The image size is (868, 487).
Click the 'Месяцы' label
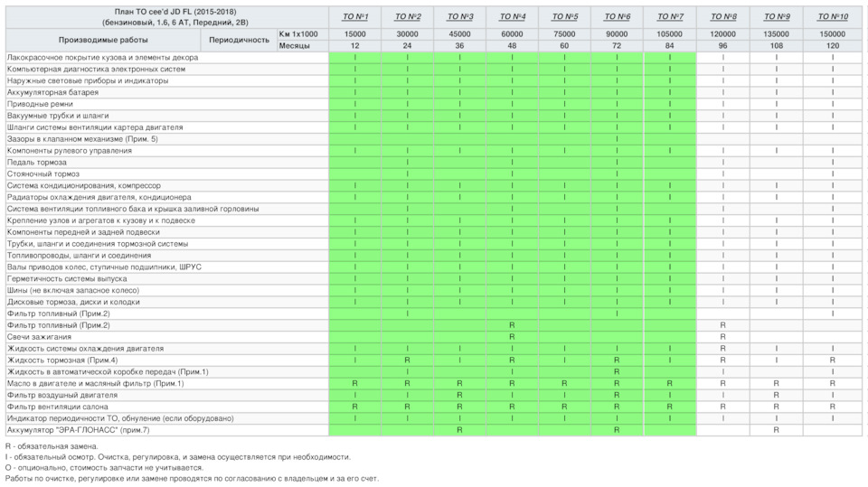(x=295, y=45)
